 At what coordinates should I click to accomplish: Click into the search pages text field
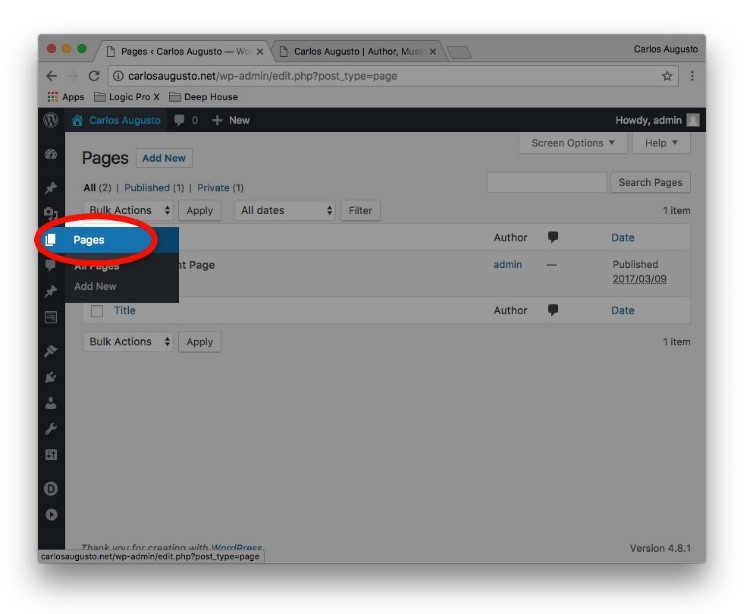(x=546, y=183)
